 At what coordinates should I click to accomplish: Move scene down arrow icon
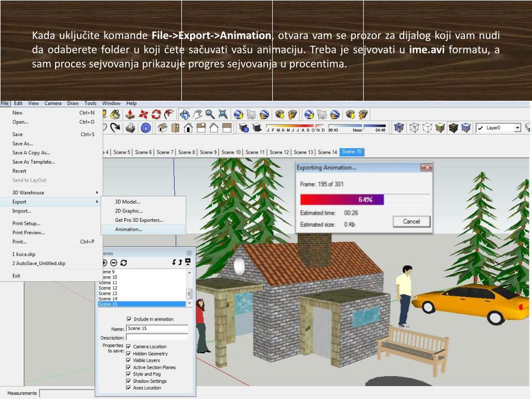pos(174,262)
